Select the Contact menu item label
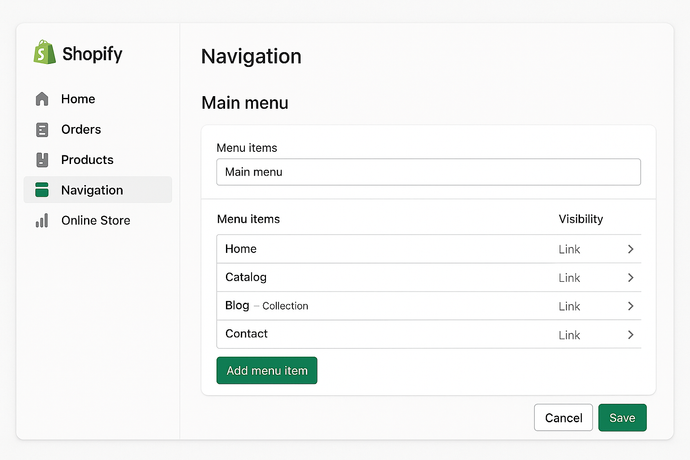Viewport: 690px width, 460px height. pos(246,334)
